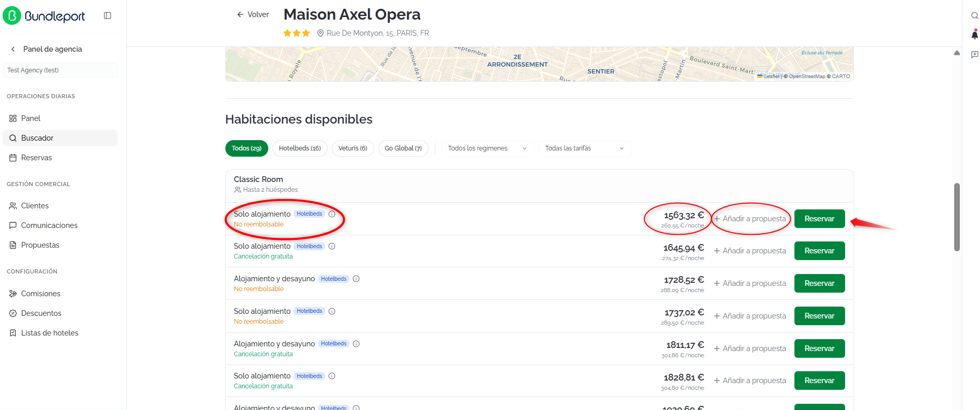Open the OpenStreetMap attribution link

coord(807,77)
